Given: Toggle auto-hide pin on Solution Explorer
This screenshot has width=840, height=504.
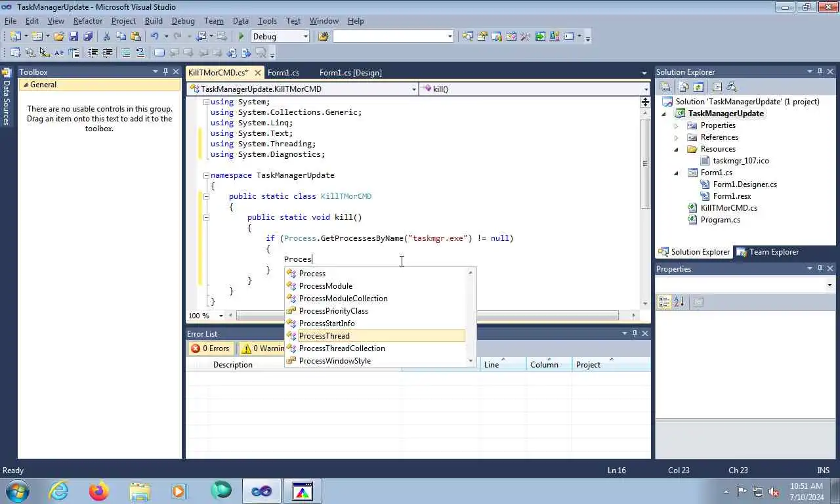Looking at the screenshot, I should [820, 72].
